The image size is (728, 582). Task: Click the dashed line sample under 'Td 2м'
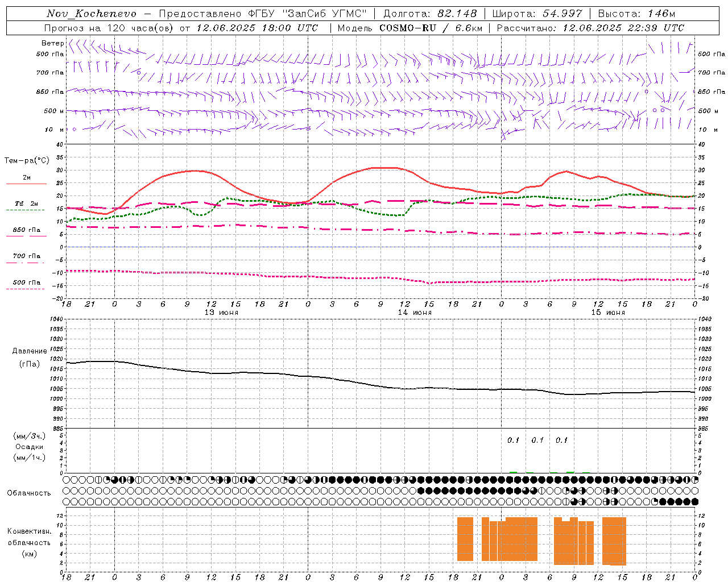pyautogui.click(x=27, y=210)
